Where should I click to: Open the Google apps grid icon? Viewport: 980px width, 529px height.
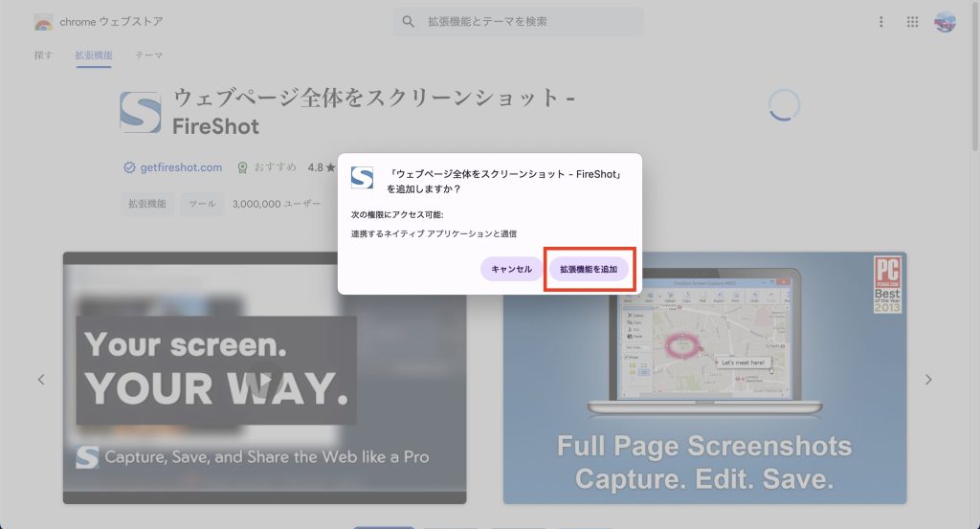(x=912, y=22)
